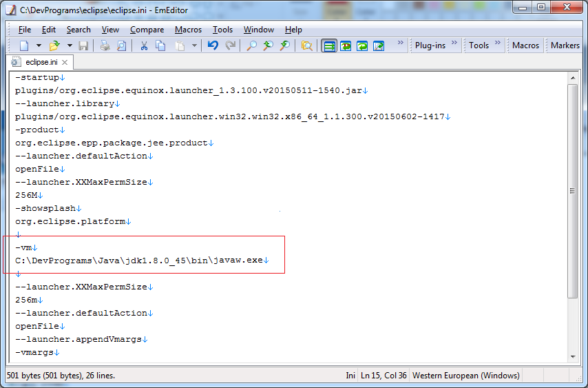This screenshot has height=388, width=588.
Task: Open the Macros menu
Action: pyautogui.click(x=188, y=30)
